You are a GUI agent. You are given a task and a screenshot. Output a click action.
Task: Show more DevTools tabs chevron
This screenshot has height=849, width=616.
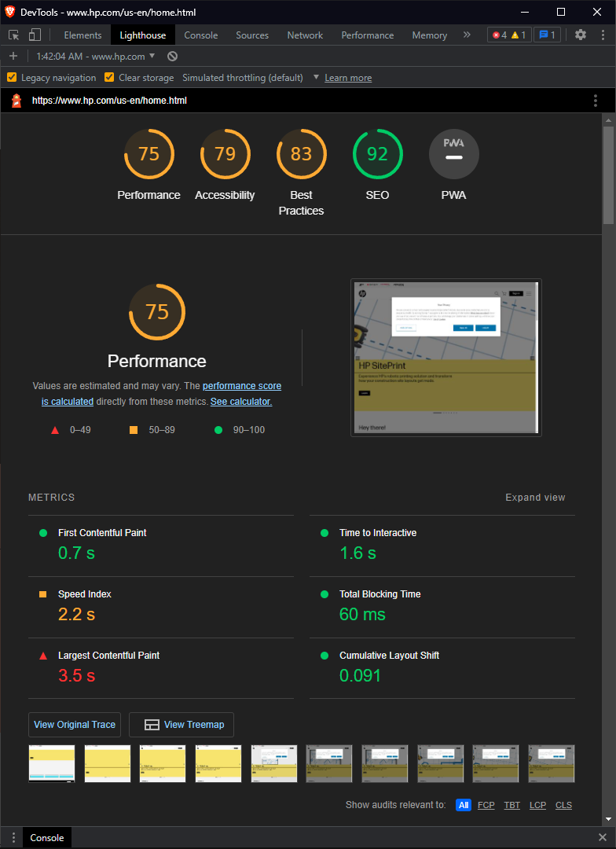(467, 35)
